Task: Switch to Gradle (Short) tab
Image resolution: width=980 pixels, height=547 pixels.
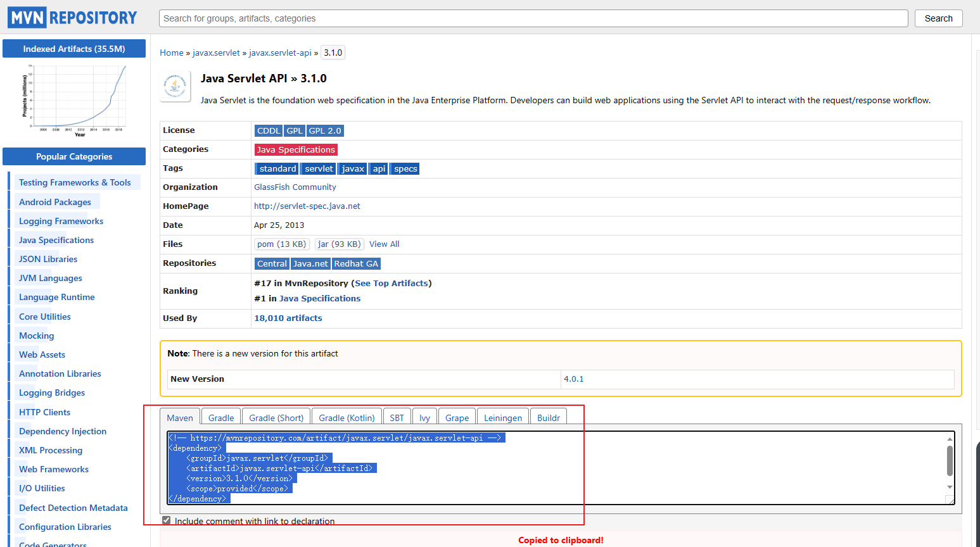Action: pos(276,417)
